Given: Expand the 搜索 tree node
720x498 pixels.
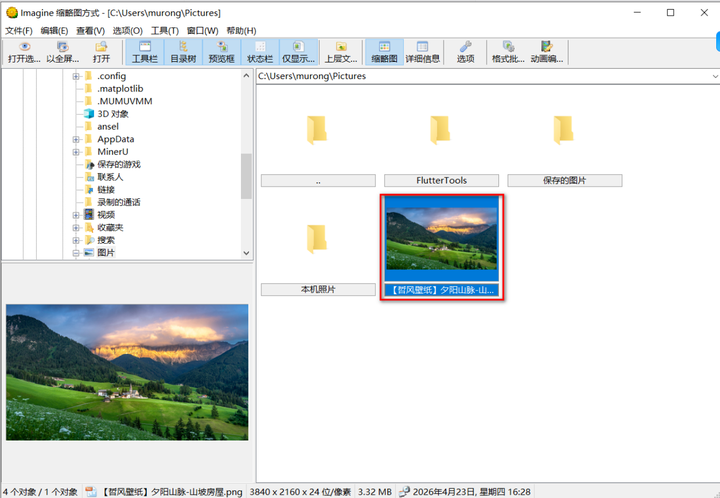Looking at the screenshot, I should click(x=76, y=240).
